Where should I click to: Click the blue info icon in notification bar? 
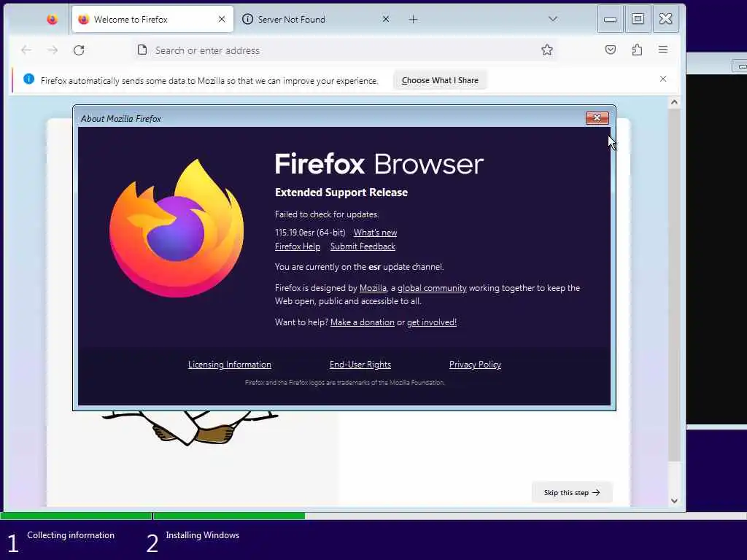[x=28, y=79]
